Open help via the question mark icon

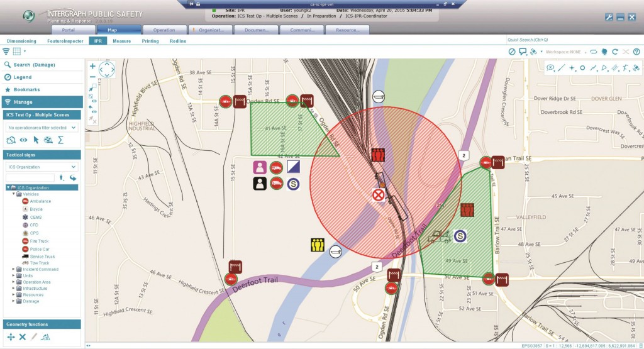coord(636,52)
